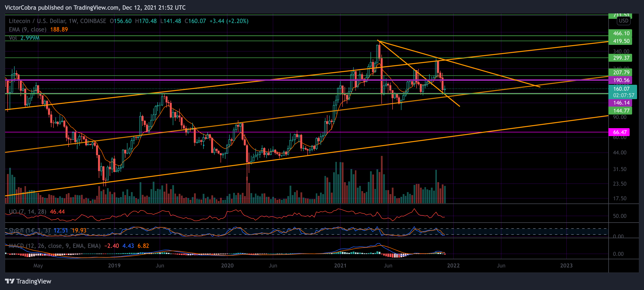Image resolution: width=644 pixels, height=290 pixels.
Task: Click the 419.50 green price label
Action: pos(620,41)
